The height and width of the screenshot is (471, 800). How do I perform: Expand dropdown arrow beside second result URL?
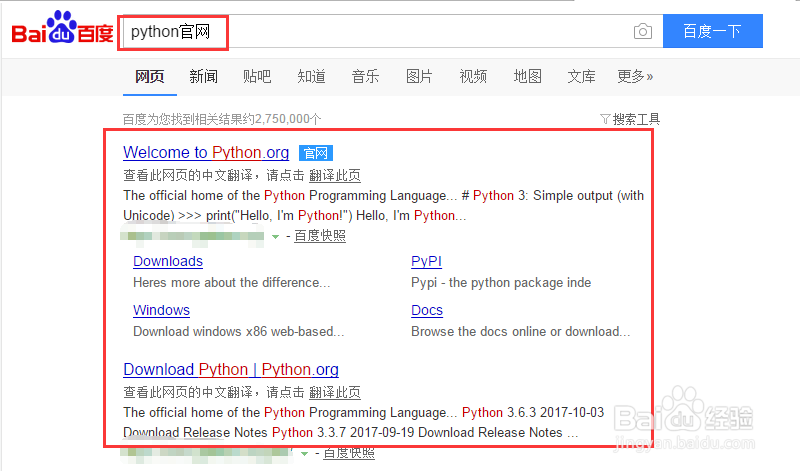[x=305, y=454]
